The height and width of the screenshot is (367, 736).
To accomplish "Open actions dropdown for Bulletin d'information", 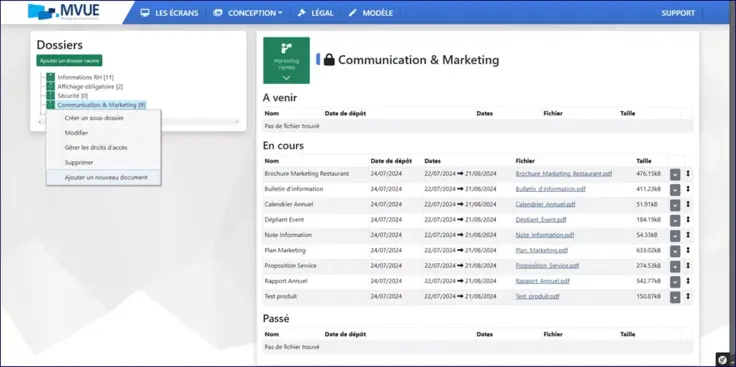I will click(675, 190).
